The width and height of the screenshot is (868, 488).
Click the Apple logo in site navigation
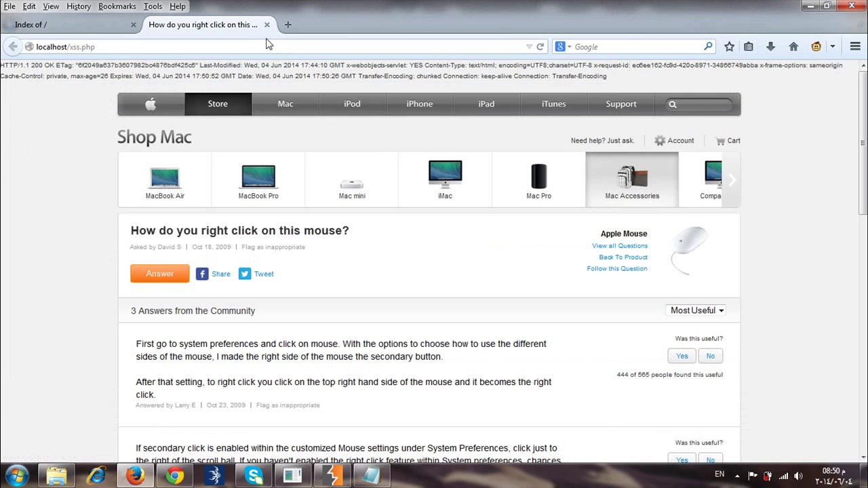[151, 104]
